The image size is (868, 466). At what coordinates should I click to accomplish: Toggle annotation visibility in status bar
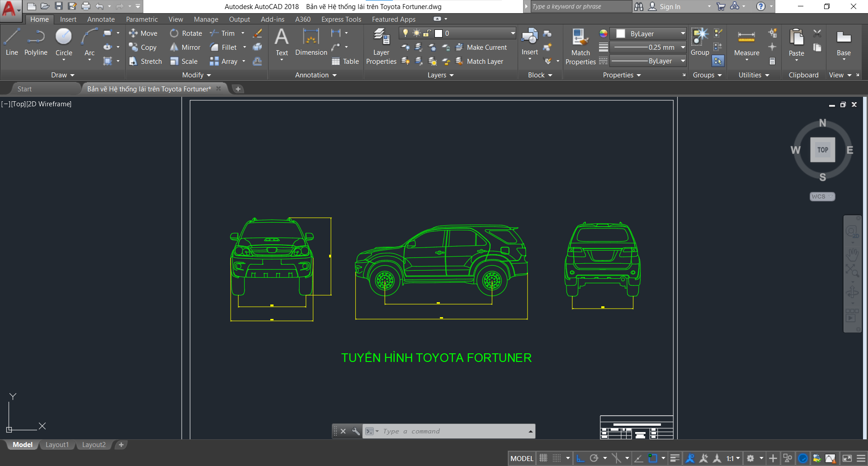pyautogui.click(x=690, y=458)
